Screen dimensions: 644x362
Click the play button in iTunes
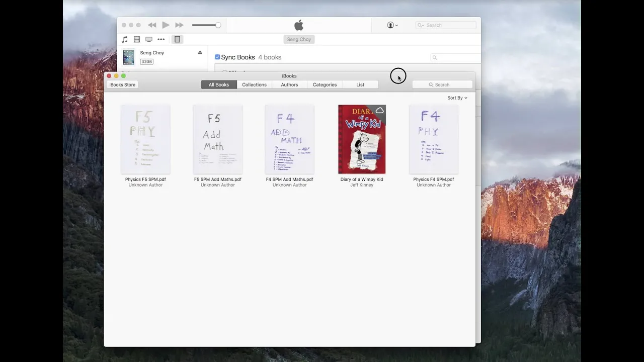click(x=166, y=25)
